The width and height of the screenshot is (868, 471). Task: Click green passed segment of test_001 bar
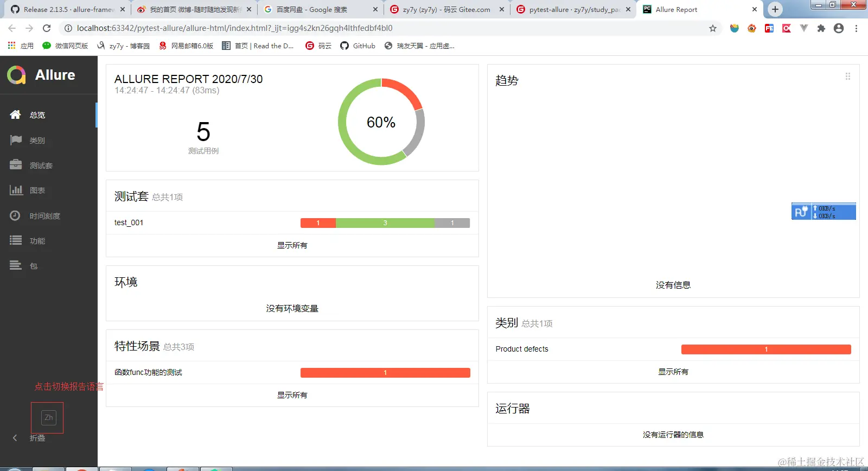[385, 222]
